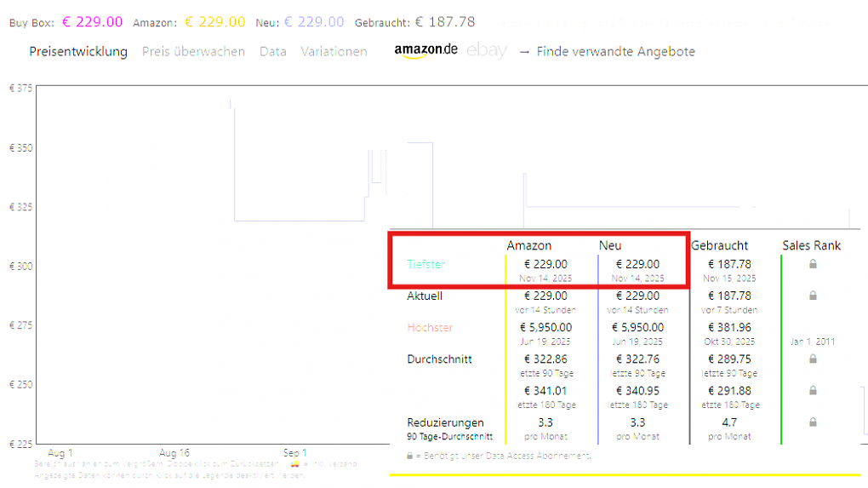Image resolution: width=868 pixels, height=488 pixels.
Task: Select the Neu column header
Action: tap(610, 245)
